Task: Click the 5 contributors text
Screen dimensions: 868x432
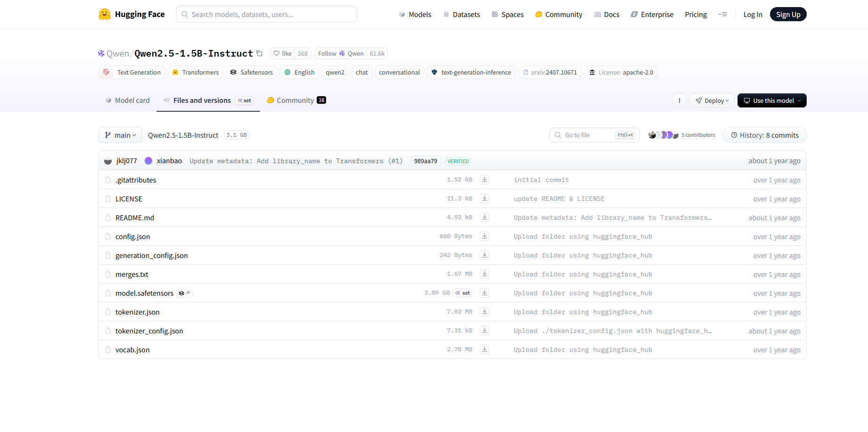Action: pos(698,135)
